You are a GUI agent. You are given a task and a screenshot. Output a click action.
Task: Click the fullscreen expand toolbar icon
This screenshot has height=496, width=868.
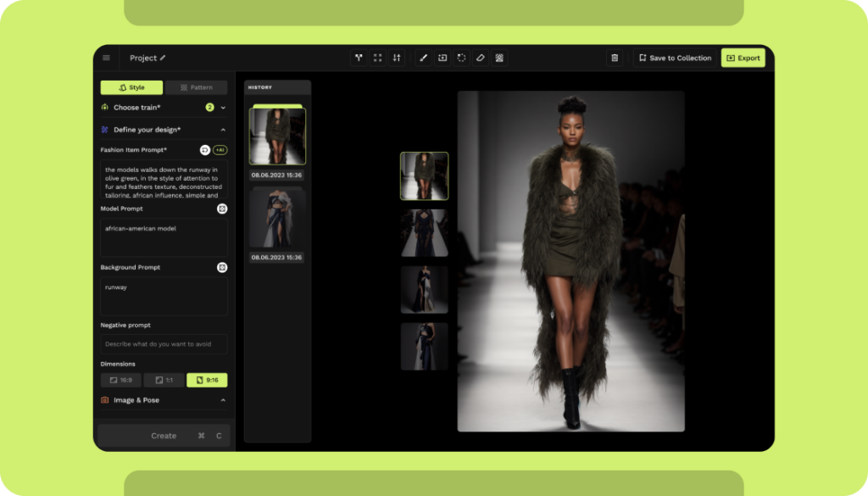point(377,58)
